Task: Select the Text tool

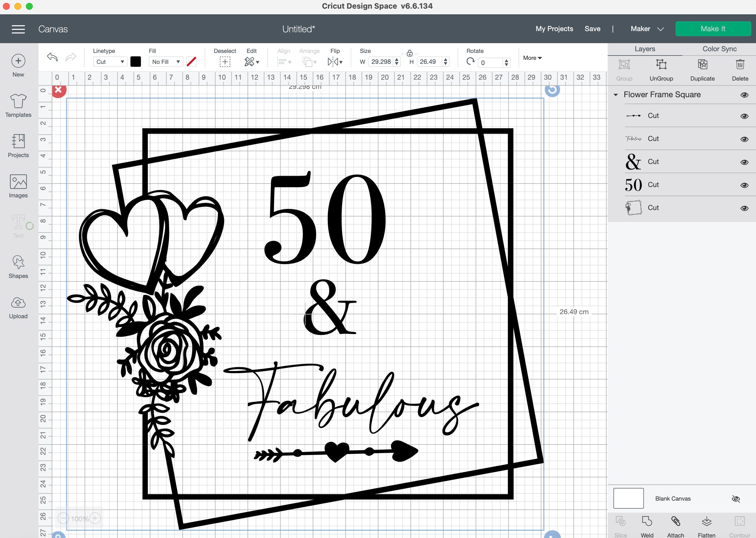Action: tap(18, 226)
